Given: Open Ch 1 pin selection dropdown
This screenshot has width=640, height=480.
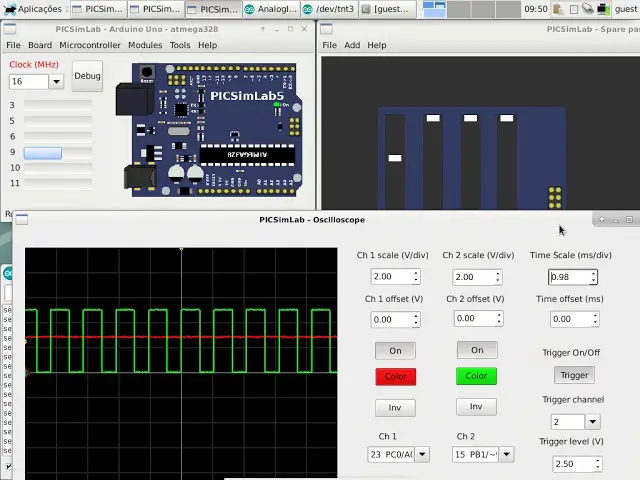Looking at the screenshot, I should [421, 454].
